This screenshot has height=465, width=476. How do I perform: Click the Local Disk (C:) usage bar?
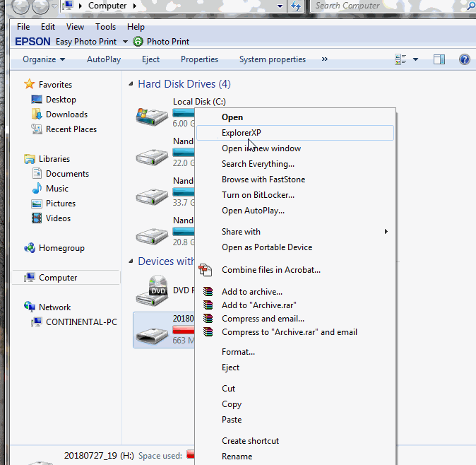[184, 113]
